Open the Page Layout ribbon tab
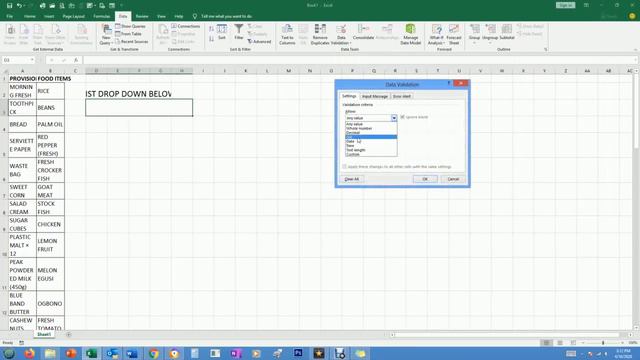The height and width of the screenshot is (360, 640). 73,16
